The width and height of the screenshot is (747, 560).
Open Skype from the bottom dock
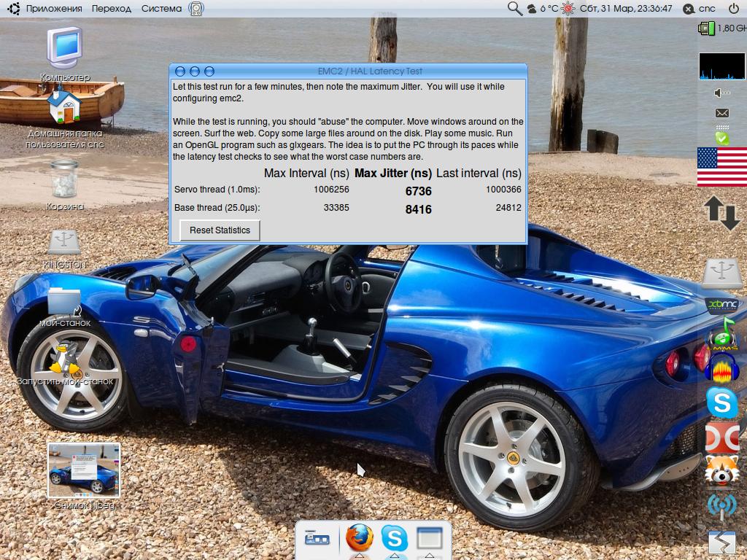(395, 538)
